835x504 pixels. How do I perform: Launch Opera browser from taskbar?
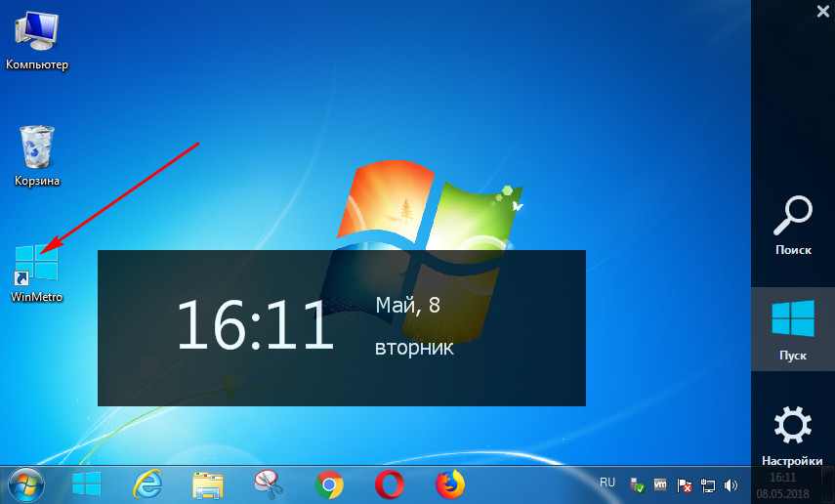(389, 483)
